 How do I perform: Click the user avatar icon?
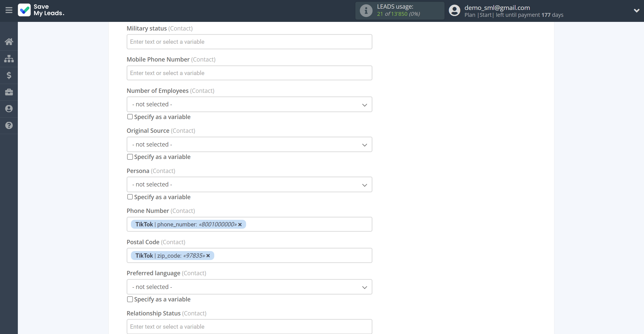point(454,11)
